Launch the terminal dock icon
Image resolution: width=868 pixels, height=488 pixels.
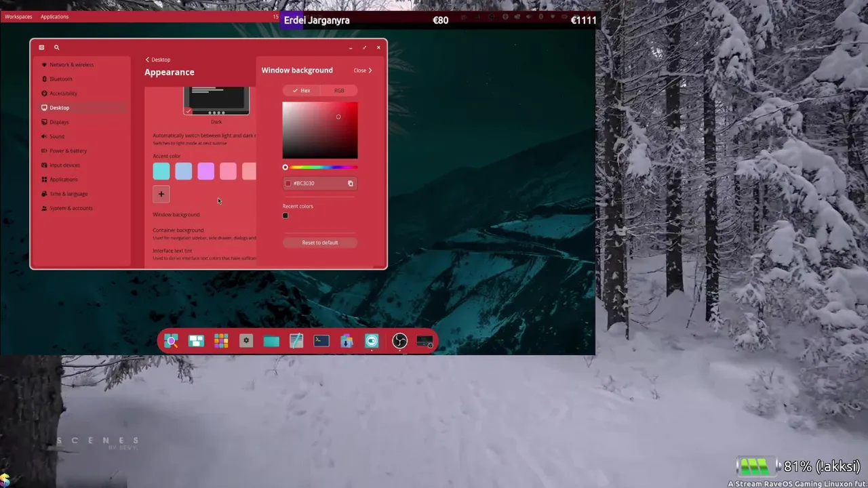click(x=321, y=341)
